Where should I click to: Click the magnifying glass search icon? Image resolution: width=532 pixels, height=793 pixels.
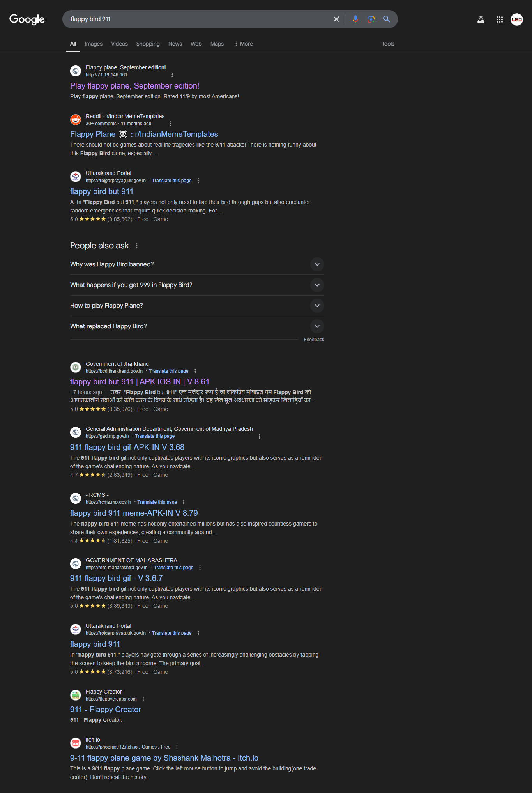pos(386,19)
